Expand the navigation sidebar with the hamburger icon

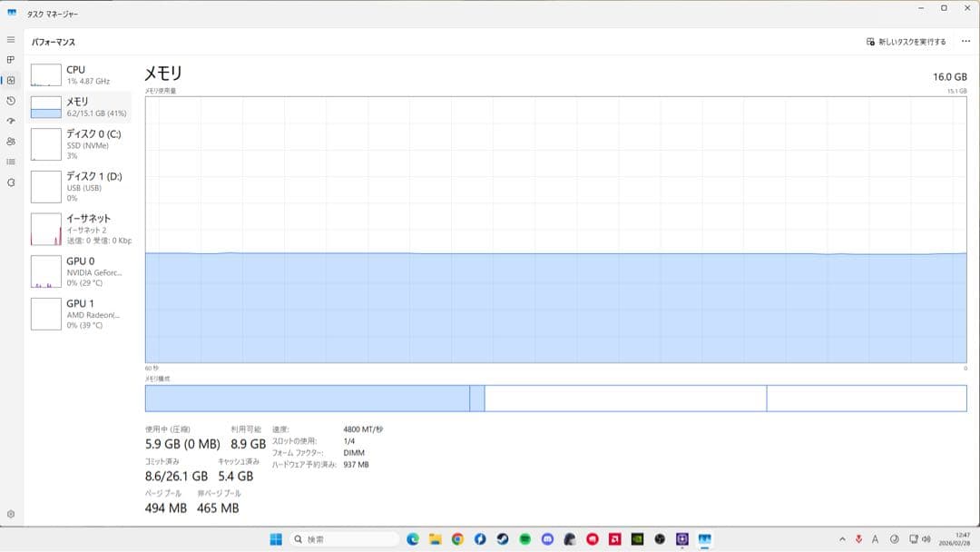10,39
